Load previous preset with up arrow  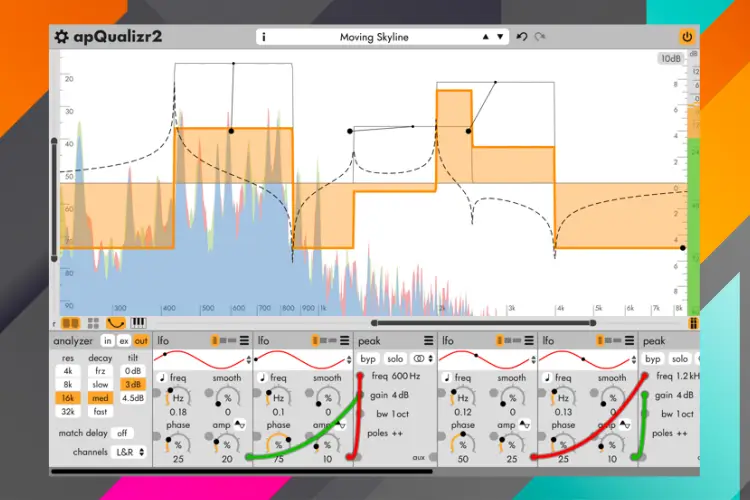point(485,37)
